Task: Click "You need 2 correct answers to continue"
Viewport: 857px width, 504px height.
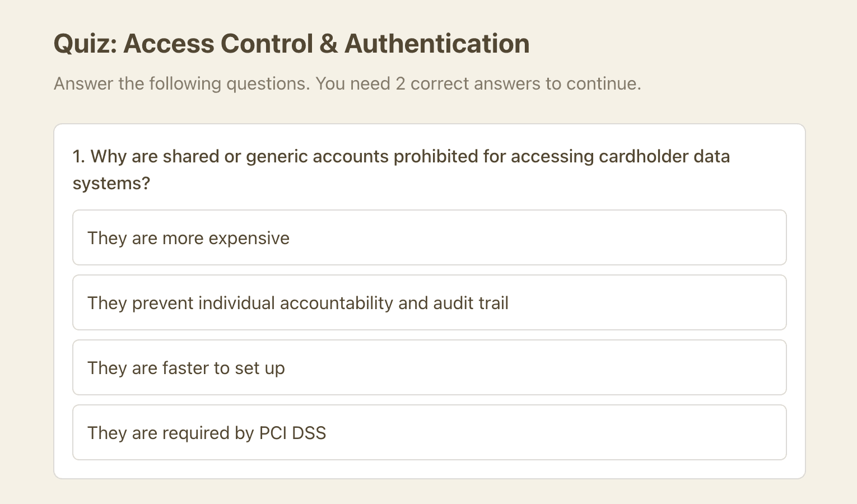Action: 478,83
